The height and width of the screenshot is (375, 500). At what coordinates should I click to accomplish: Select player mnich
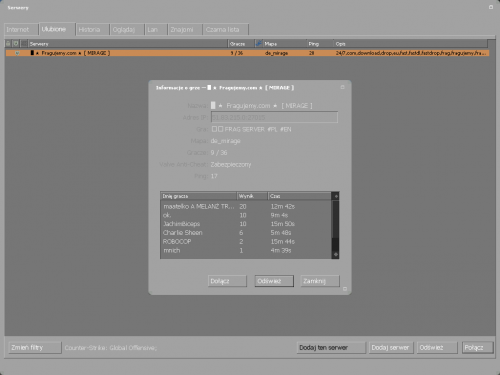[246, 250]
